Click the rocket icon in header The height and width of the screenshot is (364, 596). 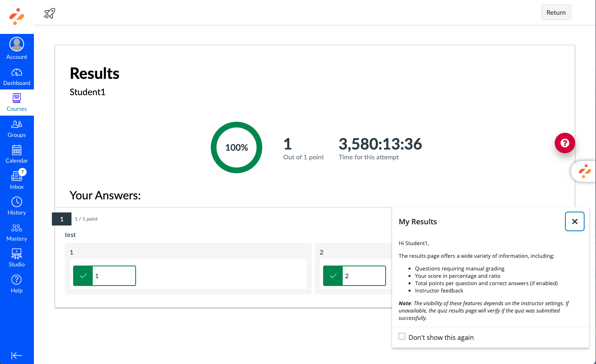coord(49,13)
